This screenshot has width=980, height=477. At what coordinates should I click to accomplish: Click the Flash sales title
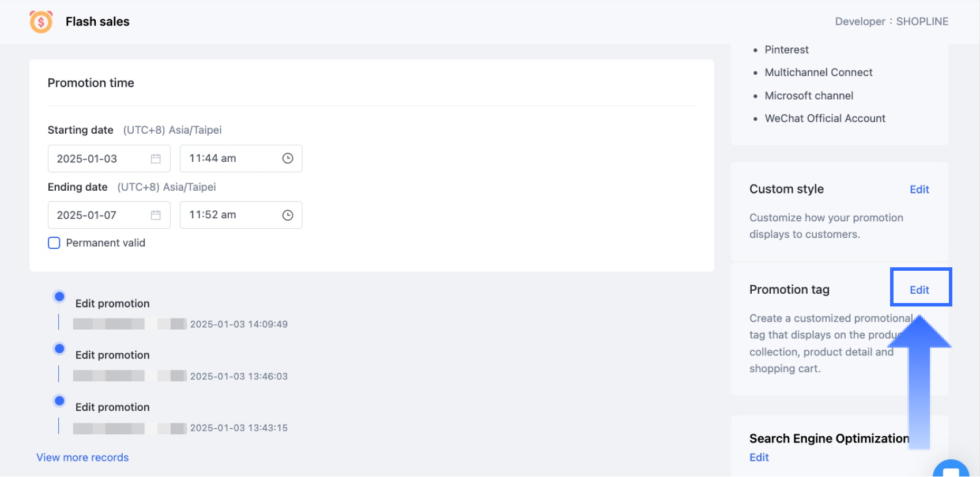97,22
